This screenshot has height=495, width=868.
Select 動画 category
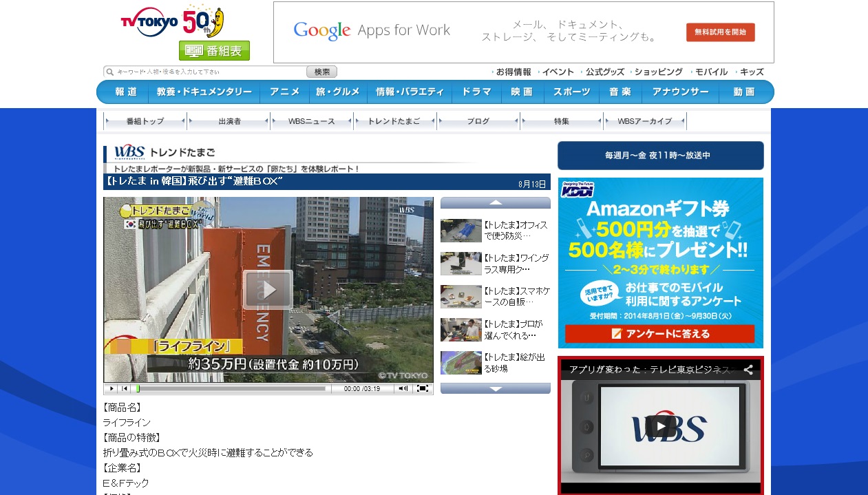point(744,92)
